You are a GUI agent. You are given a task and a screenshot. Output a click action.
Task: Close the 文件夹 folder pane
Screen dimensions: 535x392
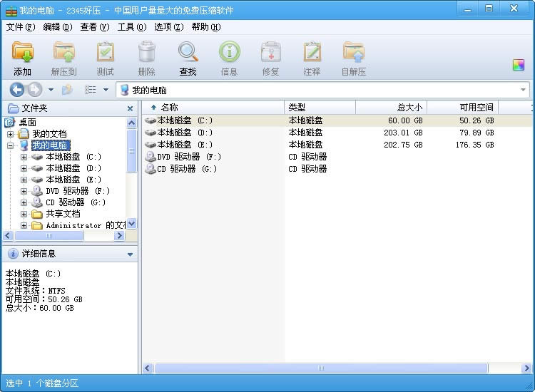point(130,108)
